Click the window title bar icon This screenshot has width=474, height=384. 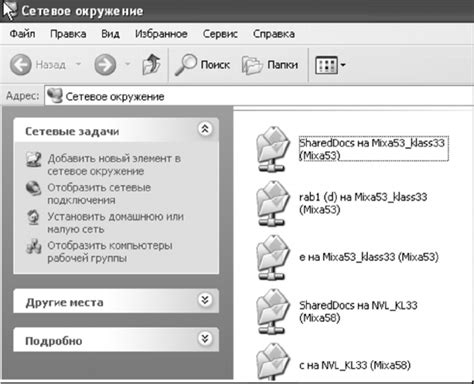pyautogui.click(x=9, y=10)
